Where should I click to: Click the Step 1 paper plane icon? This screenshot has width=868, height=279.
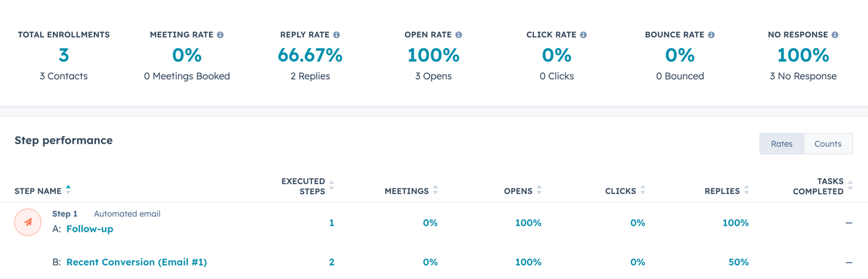[28, 222]
